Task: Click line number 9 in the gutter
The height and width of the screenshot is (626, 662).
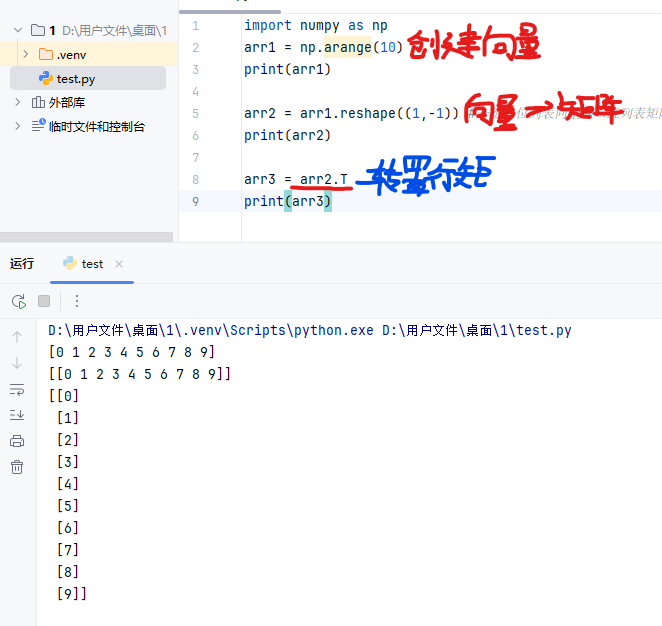Action: tap(195, 201)
